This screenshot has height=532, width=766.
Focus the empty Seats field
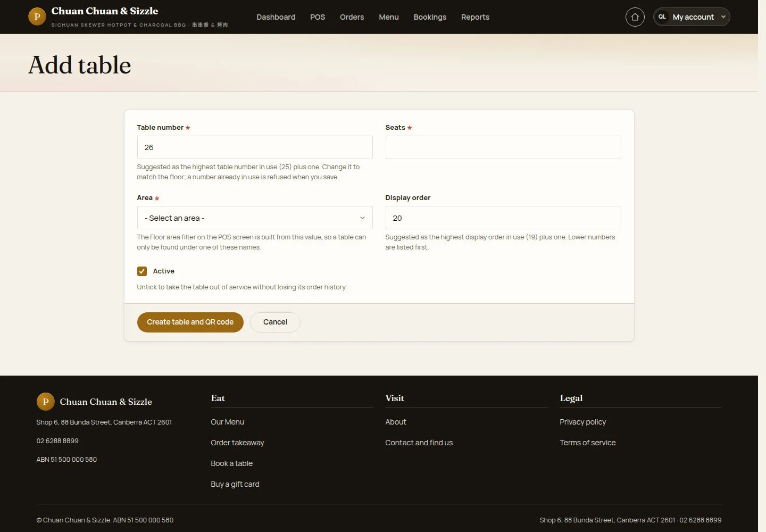[503, 147]
